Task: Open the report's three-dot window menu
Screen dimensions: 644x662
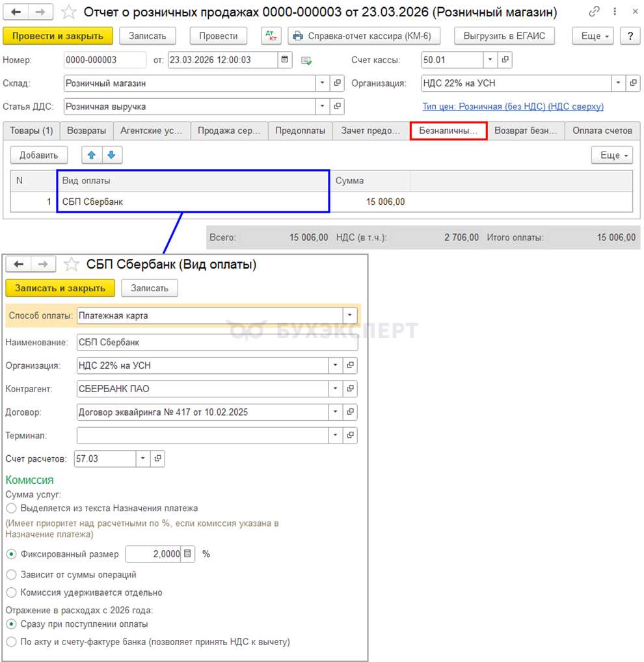Action: coord(615,12)
